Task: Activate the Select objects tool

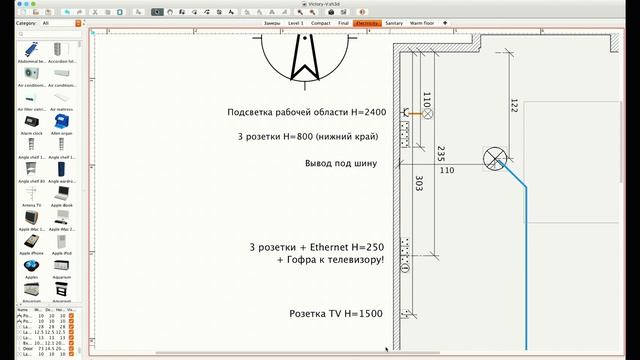Action: click(x=157, y=12)
